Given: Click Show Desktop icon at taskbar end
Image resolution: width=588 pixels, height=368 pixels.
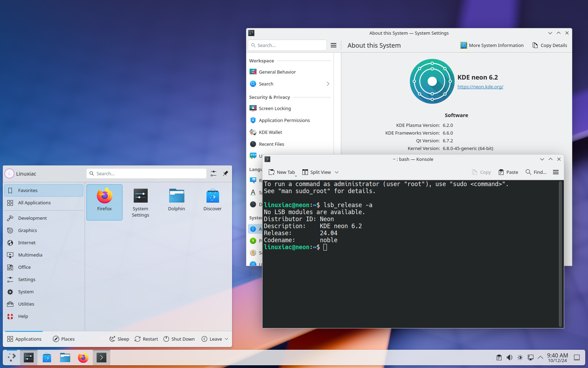Looking at the screenshot, I should click(577, 357).
